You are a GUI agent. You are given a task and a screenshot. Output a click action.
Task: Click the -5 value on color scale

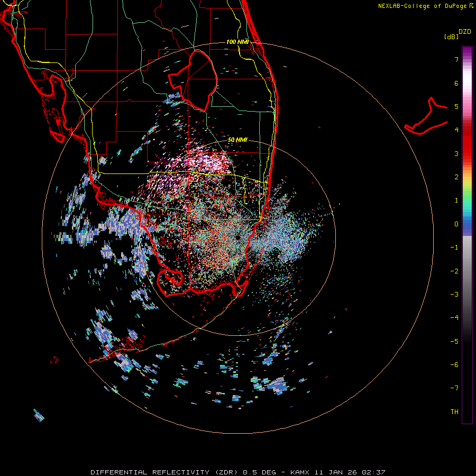tap(454, 342)
